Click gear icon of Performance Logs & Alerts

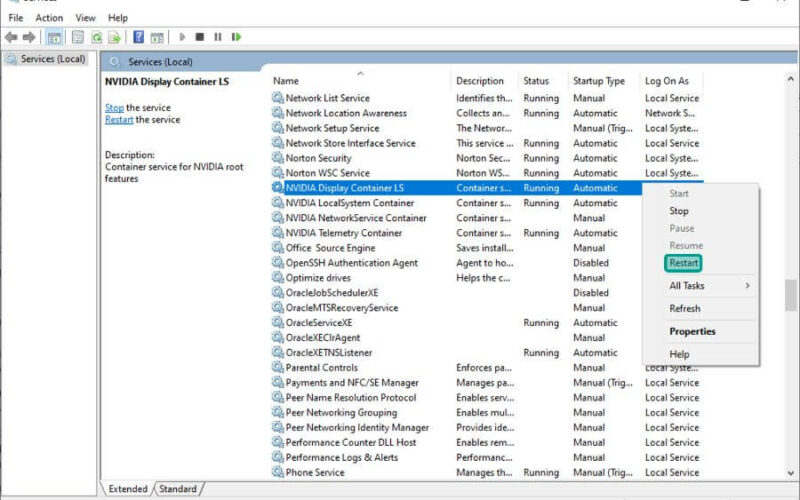pyautogui.click(x=278, y=457)
